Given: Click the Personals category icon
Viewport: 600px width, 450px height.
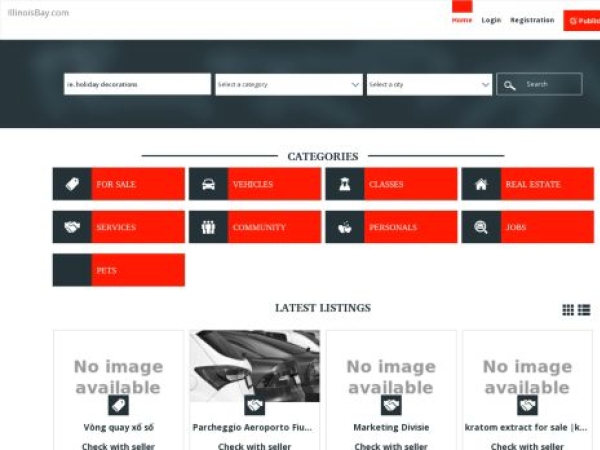Looking at the screenshot, I should (x=344, y=227).
